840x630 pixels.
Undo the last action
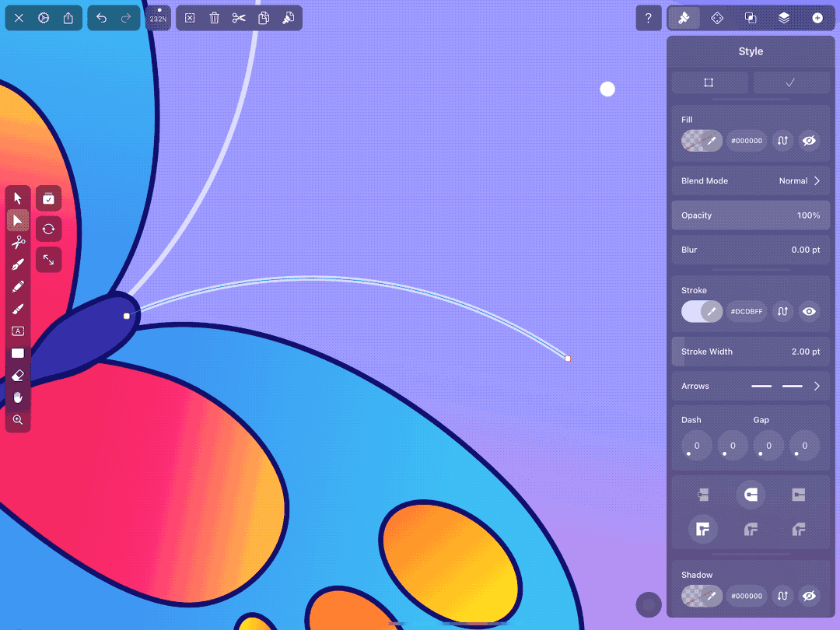(101, 18)
